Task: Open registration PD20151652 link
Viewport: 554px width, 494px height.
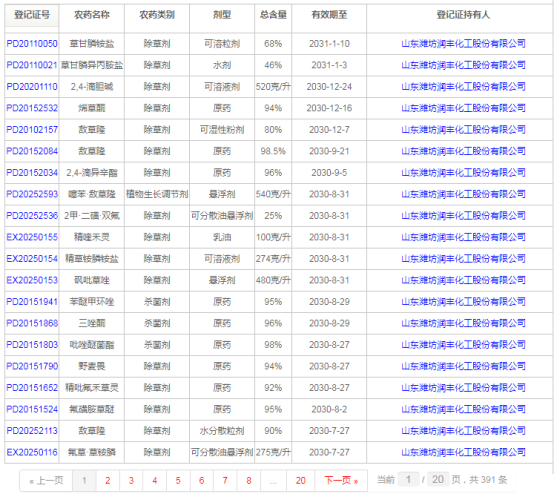Action: [x=32, y=388]
